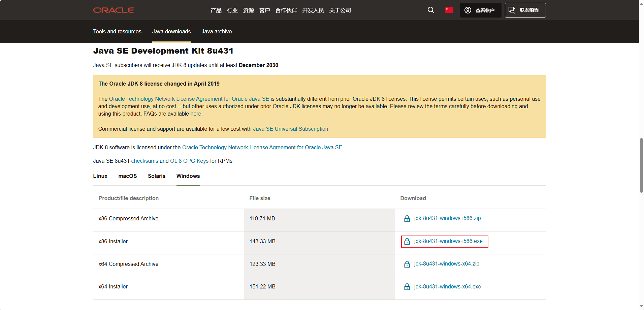Open the Java SE 8u431 checksums link

(144, 161)
